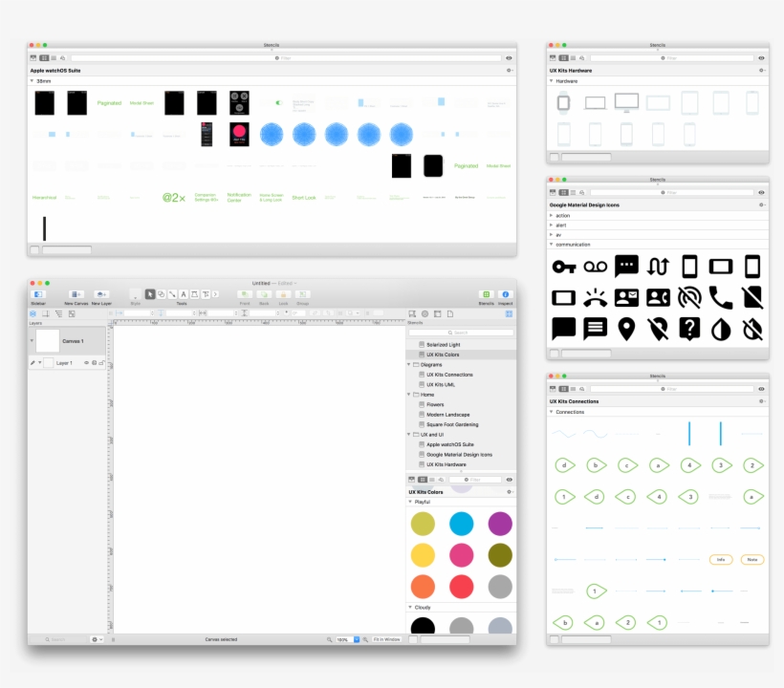The height and width of the screenshot is (688, 784).
Task: Open the Inspect panel icon
Action: point(506,294)
